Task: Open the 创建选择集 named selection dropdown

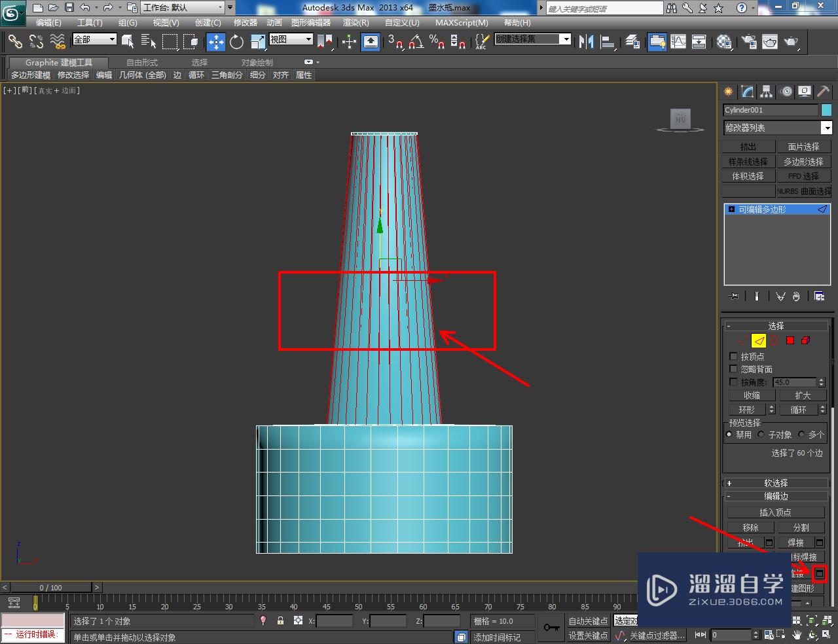Action: point(532,39)
